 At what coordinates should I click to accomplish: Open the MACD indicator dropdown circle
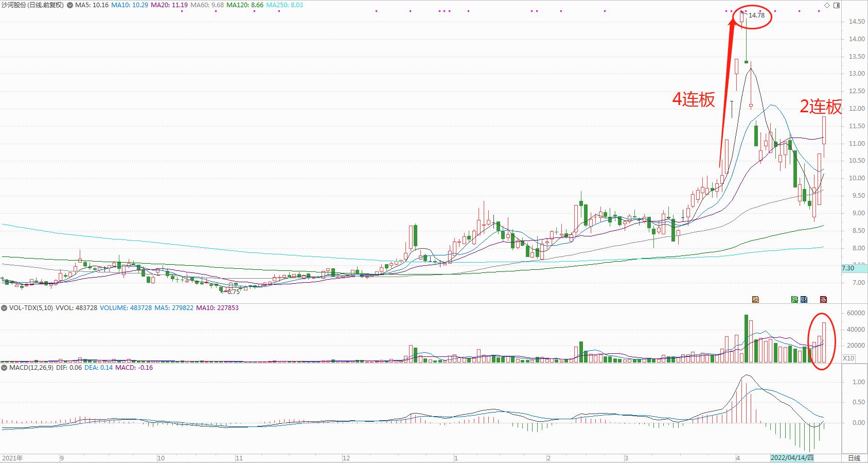tap(5, 368)
